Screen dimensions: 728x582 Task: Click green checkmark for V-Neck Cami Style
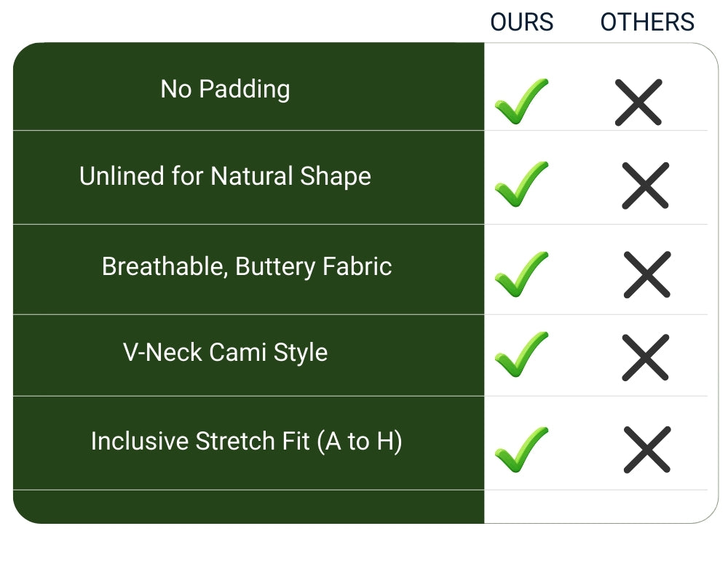[x=521, y=354]
